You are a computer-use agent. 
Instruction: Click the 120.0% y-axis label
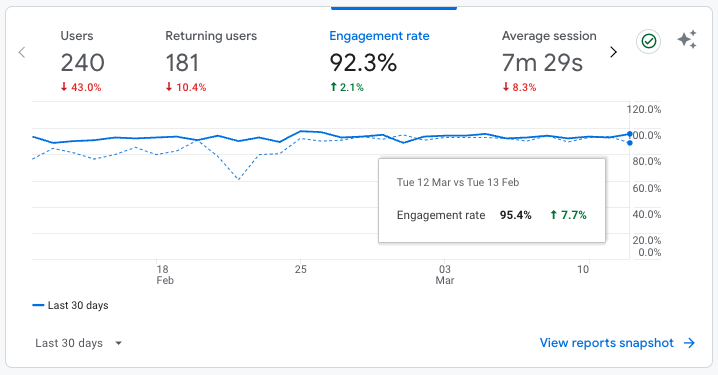pos(644,109)
